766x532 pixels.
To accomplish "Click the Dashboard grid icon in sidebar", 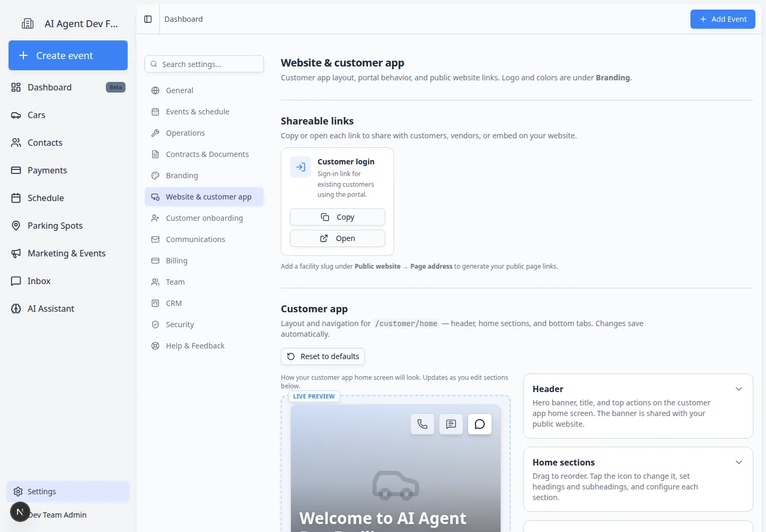I will click(16, 87).
